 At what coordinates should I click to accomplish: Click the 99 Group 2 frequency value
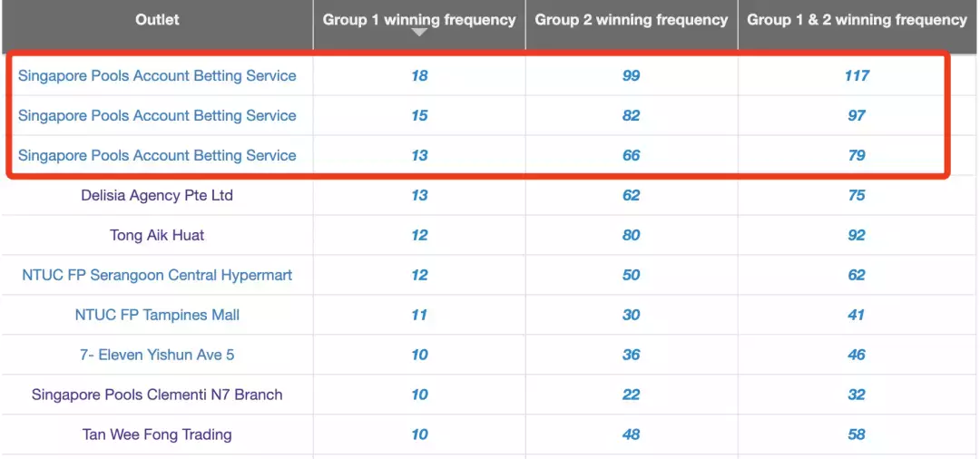[631, 75]
